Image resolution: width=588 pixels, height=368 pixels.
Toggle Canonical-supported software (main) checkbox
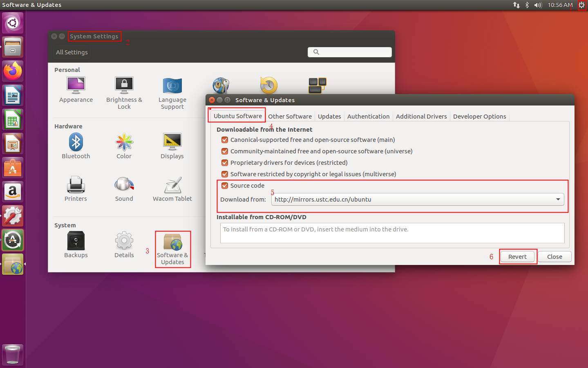point(225,140)
